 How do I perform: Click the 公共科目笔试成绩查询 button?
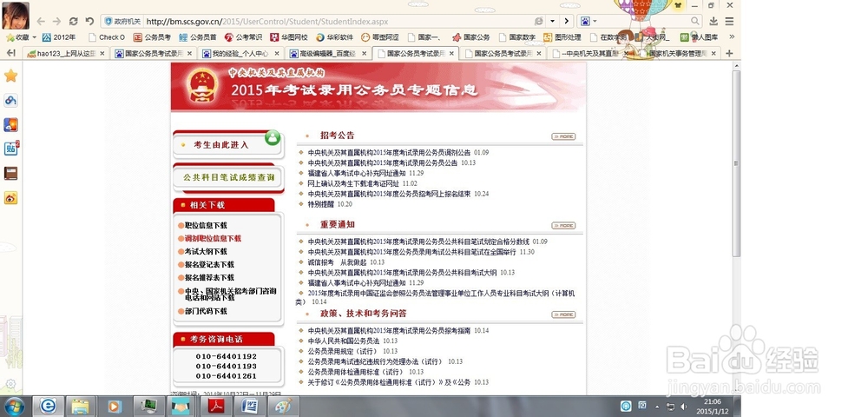(228, 178)
